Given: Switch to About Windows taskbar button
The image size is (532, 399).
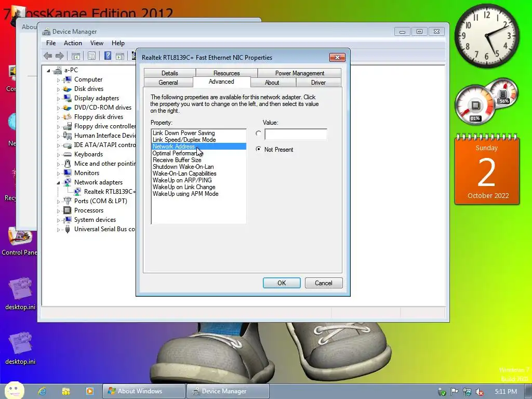Looking at the screenshot, I should point(144,391).
